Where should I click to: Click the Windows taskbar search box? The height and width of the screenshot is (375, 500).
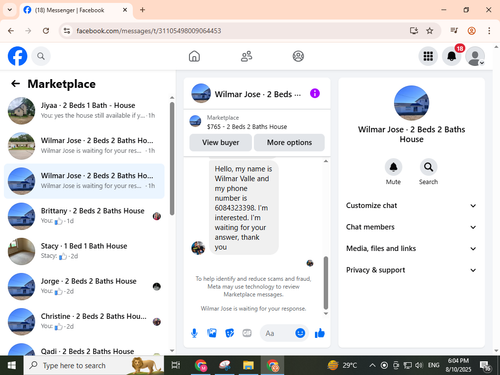94,366
